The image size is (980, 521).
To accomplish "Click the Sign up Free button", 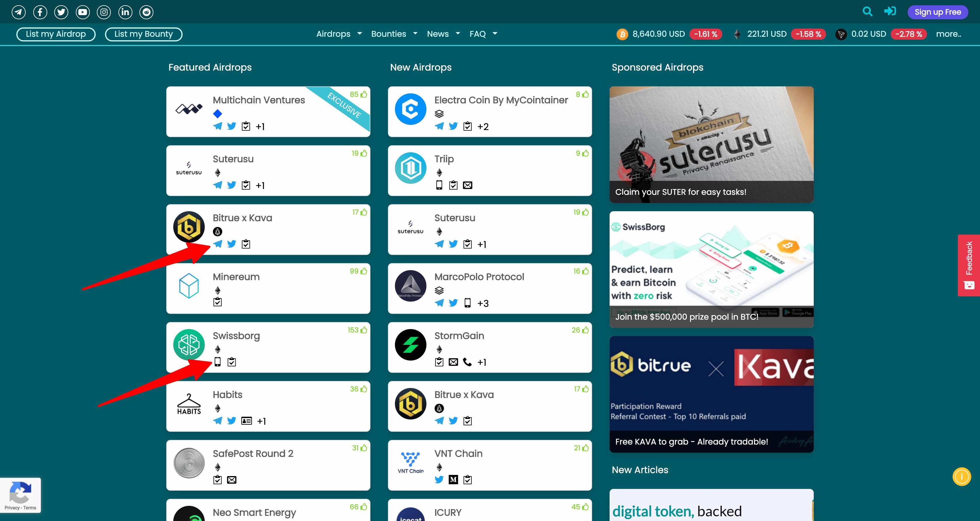I will pyautogui.click(x=937, y=12).
